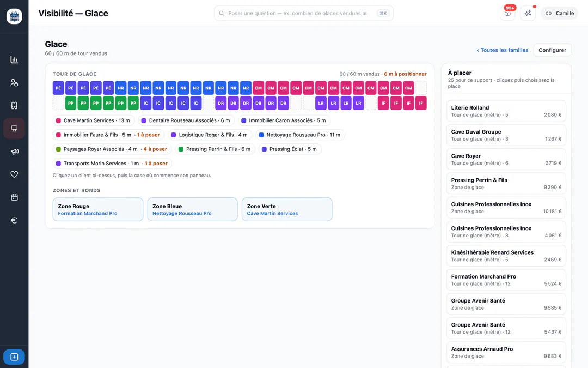Image resolution: width=588 pixels, height=368 pixels.
Task: Select the Immobilier Caron Associés legend chip
Action: click(x=284, y=120)
